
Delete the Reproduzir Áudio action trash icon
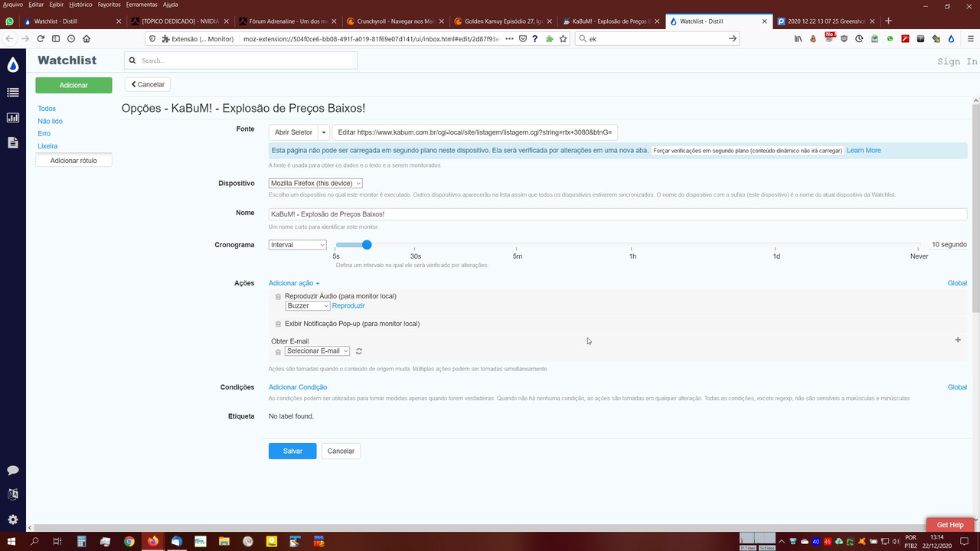[278, 297]
